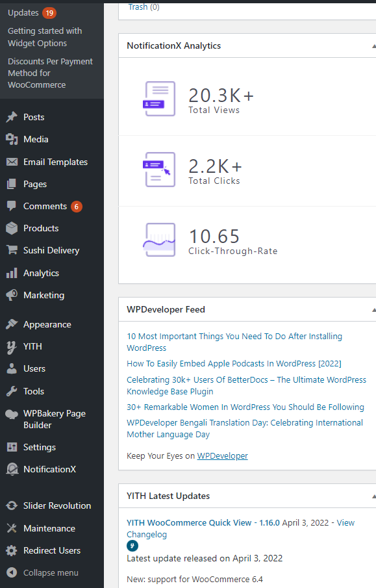Collapse the WPDeveloper Feed widget
The height and width of the screenshot is (588, 376).
click(373, 310)
